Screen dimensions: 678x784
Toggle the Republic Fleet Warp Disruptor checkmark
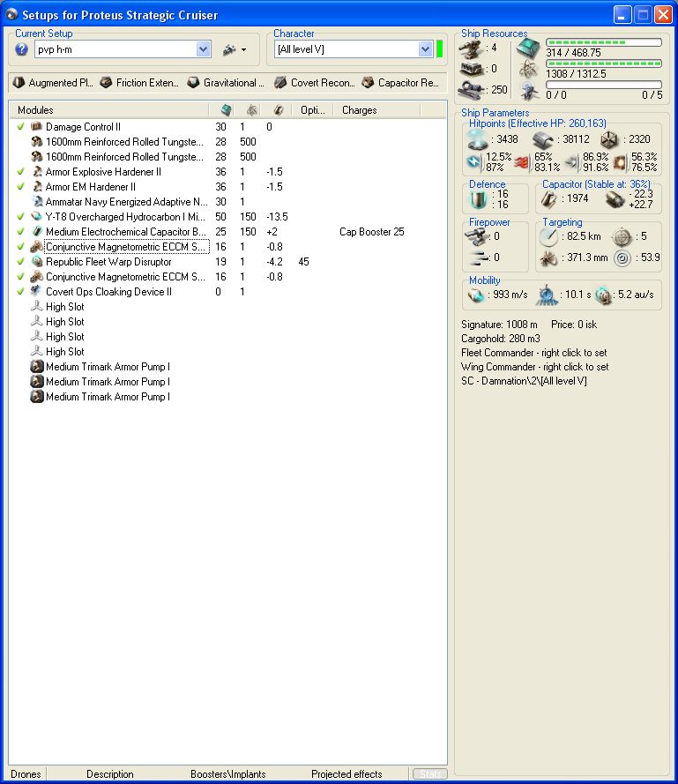pyautogui.click(x=20, y=262)
